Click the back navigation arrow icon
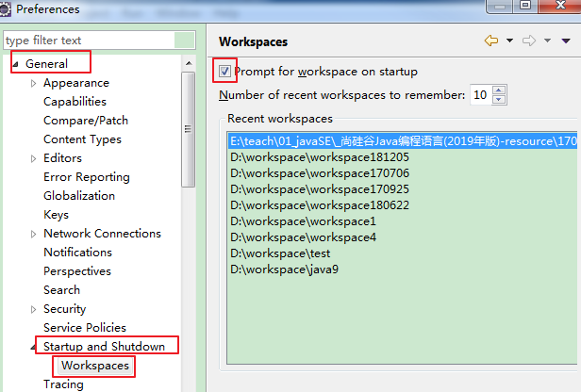This screenshot has width=581, height=392. pyautogui.click(x=491, y=41)
